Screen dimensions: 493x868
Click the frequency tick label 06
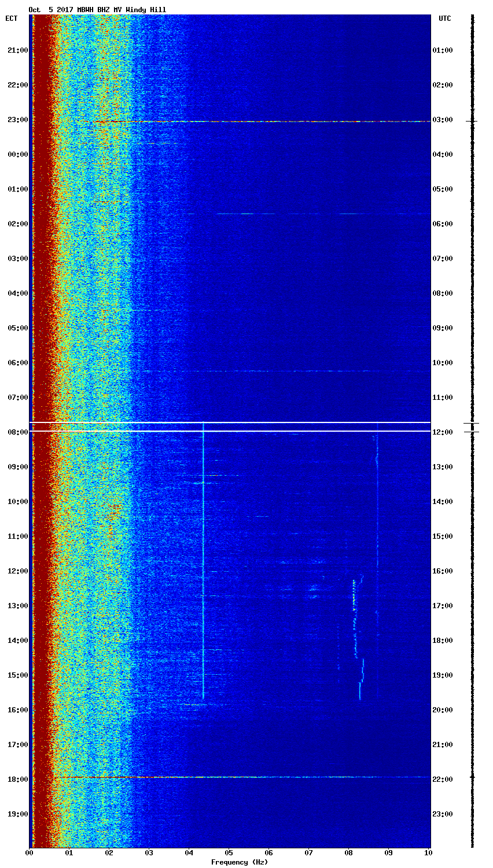pos(269,852)
